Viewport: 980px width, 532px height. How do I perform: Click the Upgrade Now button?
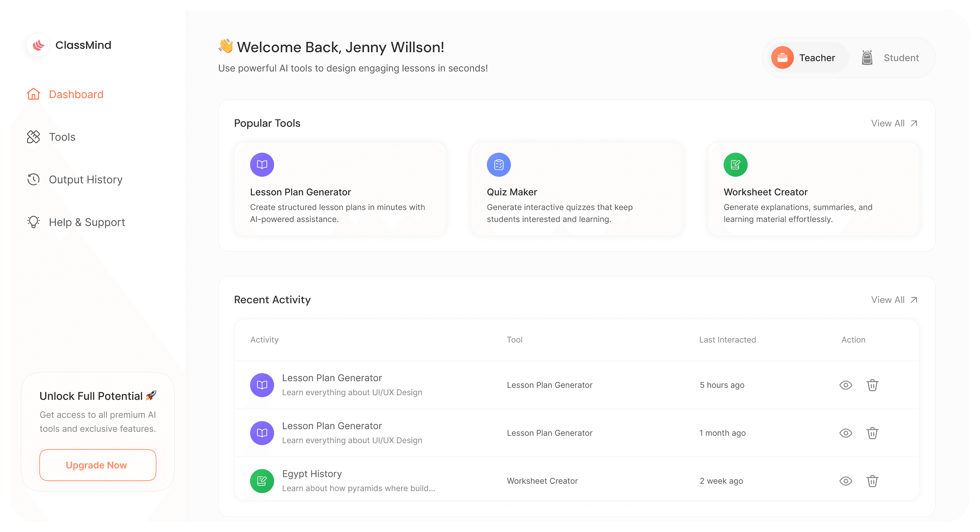(98, 465)
